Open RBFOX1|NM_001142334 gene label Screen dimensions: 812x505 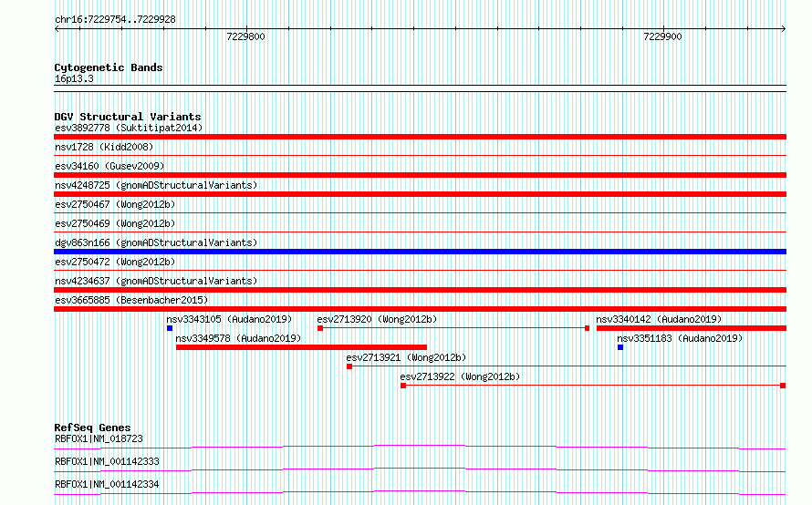pyautogui.click(x=107, y=484)
